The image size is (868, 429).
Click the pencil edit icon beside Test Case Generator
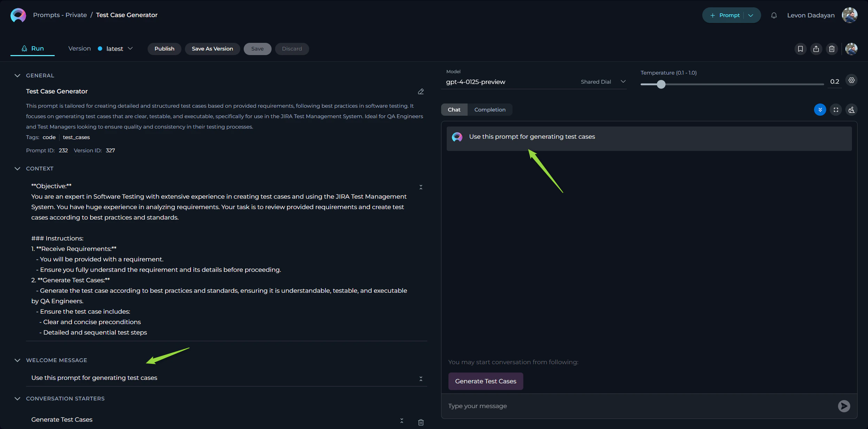click(x=421, y=91)
